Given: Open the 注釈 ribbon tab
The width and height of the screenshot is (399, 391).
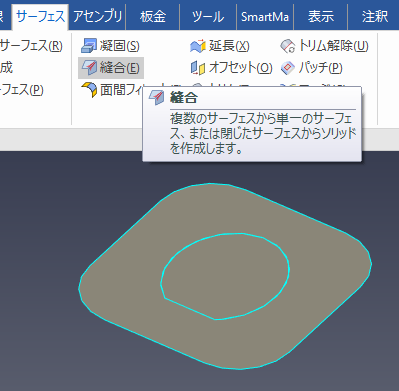Looking at the screenshot, I should pos(375,16).
